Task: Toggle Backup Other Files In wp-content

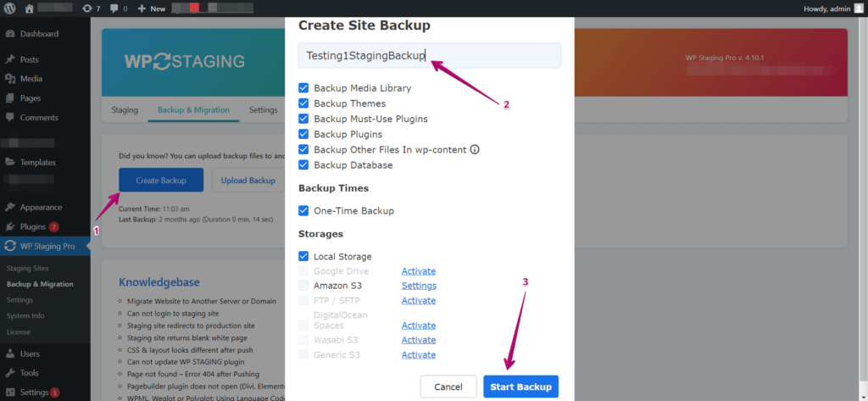Action: point(303,149)
